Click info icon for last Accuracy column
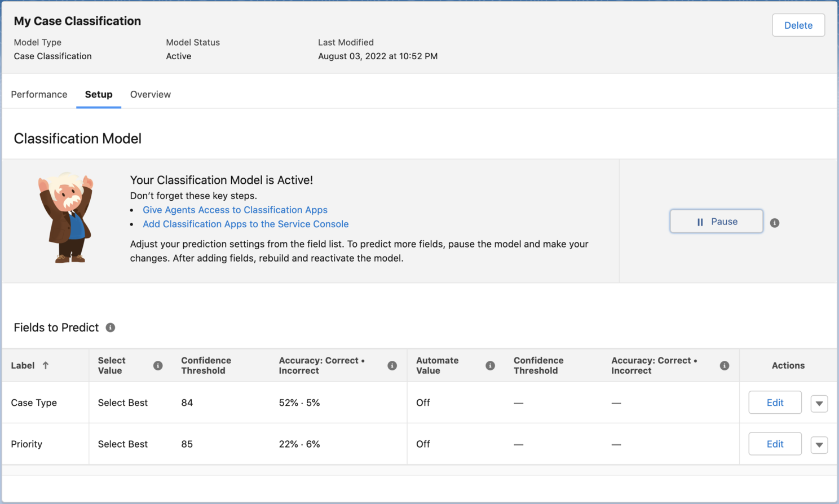 point(725,366)
